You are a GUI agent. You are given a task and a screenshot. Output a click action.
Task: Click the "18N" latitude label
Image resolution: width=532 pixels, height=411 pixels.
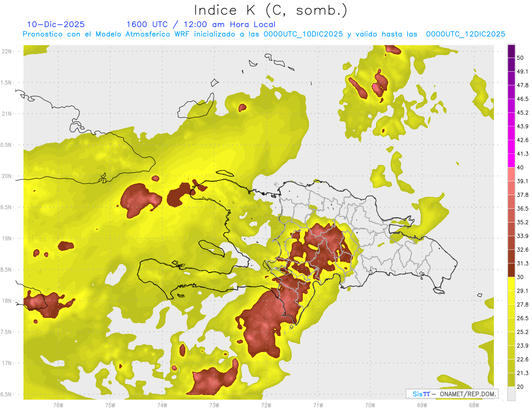pyautogui.click(x=7, y=301)
